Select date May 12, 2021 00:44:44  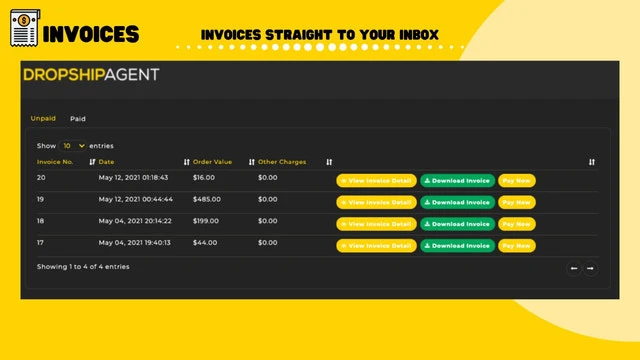tap(136, 199)
